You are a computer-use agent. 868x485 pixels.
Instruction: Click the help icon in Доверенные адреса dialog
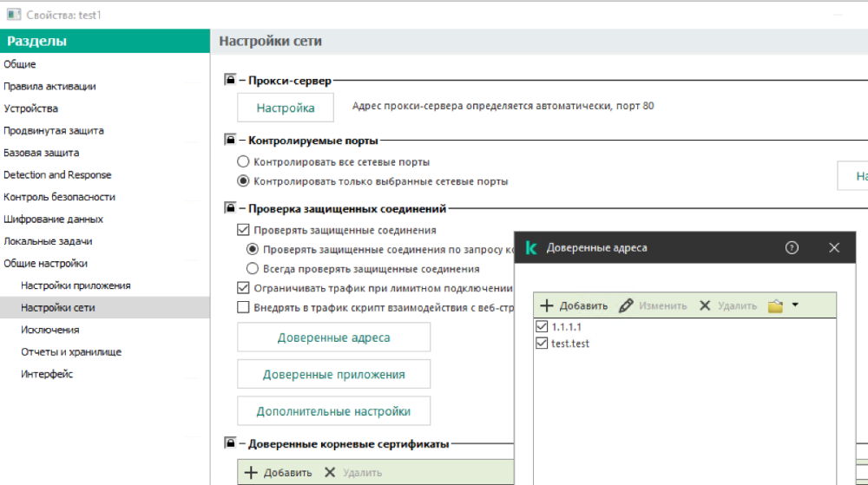coord(792,248)
